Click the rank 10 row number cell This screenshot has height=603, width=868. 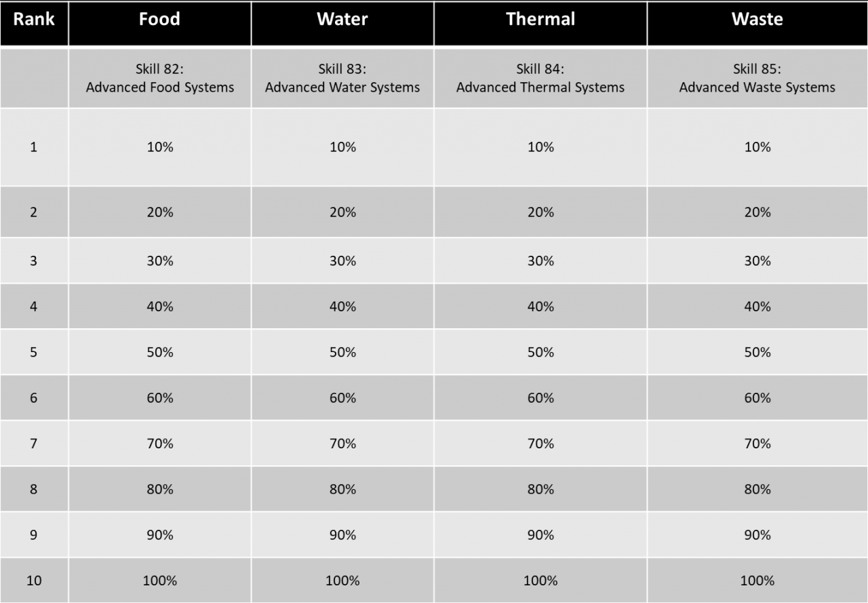34,581
